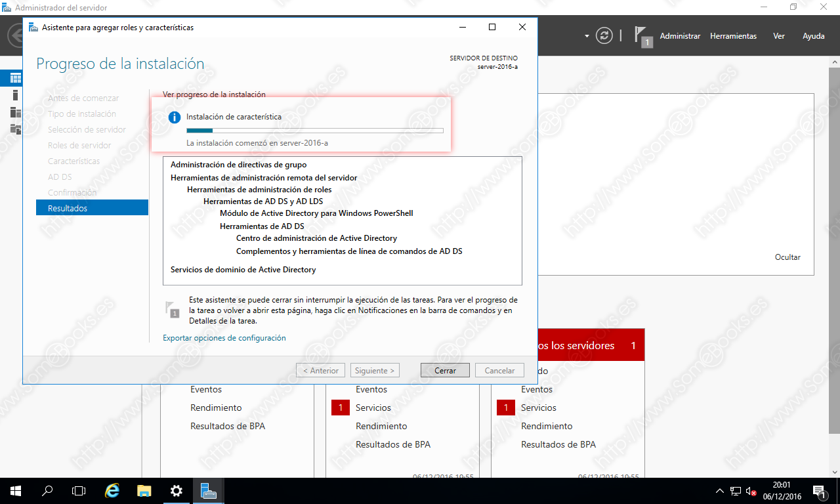The image size is (840, 504).
Task: Click the Cerrar button in the wizard
Action: click(x=445, y=369)
